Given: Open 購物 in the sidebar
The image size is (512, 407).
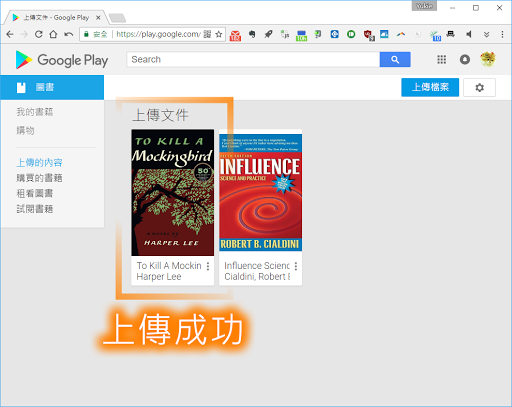Looking at the screenshot, I should pos(26,130).
